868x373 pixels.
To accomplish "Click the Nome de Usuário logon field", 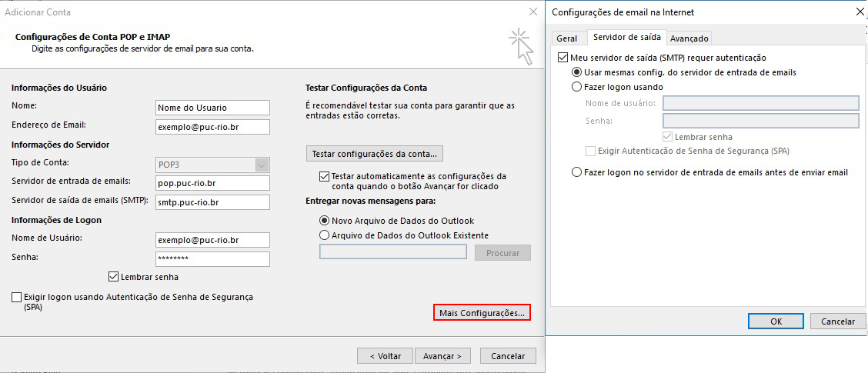I will coord(212,240).
